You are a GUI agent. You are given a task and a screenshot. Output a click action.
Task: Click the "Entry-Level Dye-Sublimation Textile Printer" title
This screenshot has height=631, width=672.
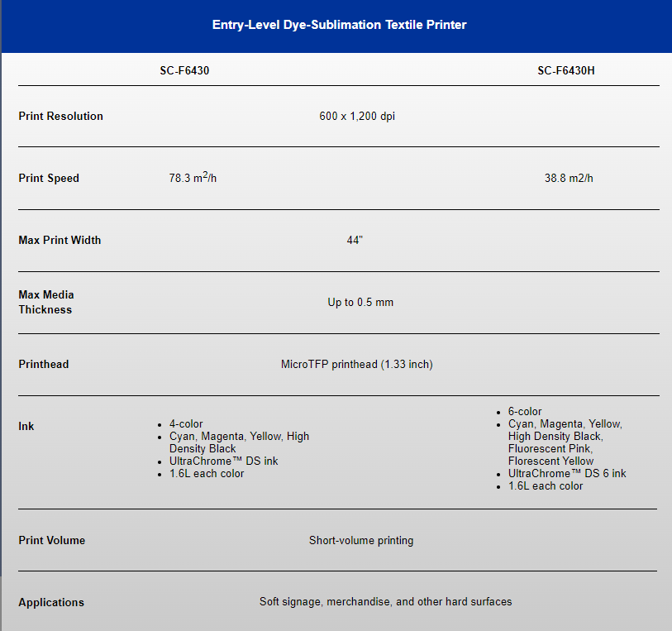pos(339,25)
